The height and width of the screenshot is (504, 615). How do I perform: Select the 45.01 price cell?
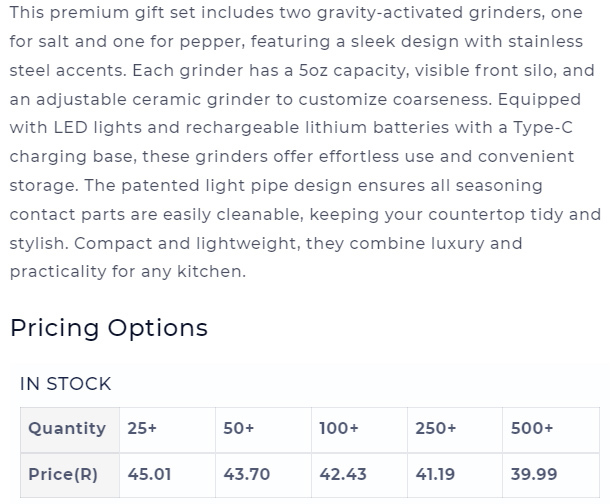coord(167,475)
